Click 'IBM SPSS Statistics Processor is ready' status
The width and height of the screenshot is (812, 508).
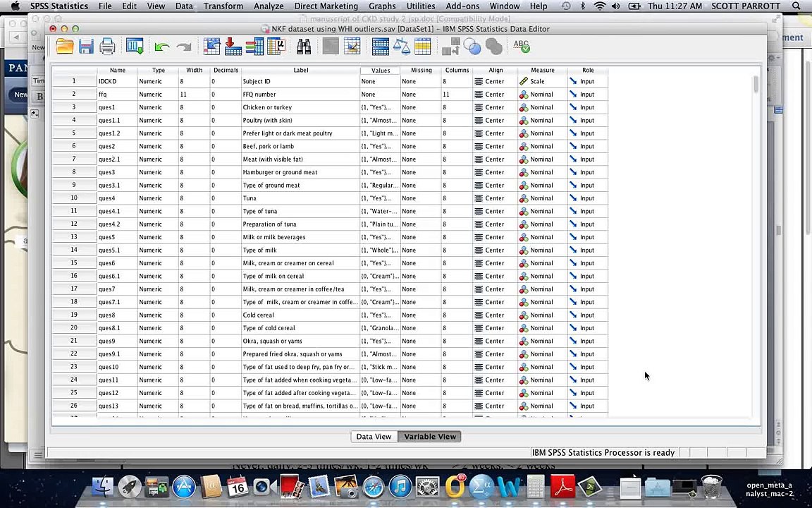point(603,452)
